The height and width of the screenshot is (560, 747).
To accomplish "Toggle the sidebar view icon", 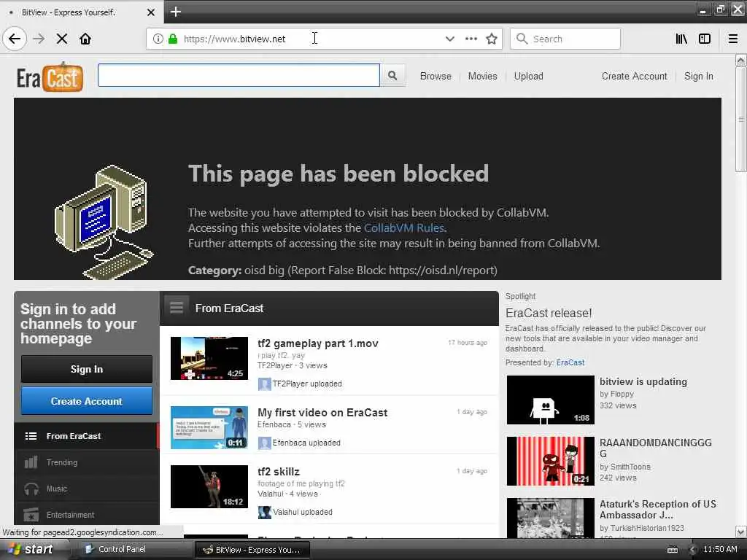I will (x=705, y=39).
